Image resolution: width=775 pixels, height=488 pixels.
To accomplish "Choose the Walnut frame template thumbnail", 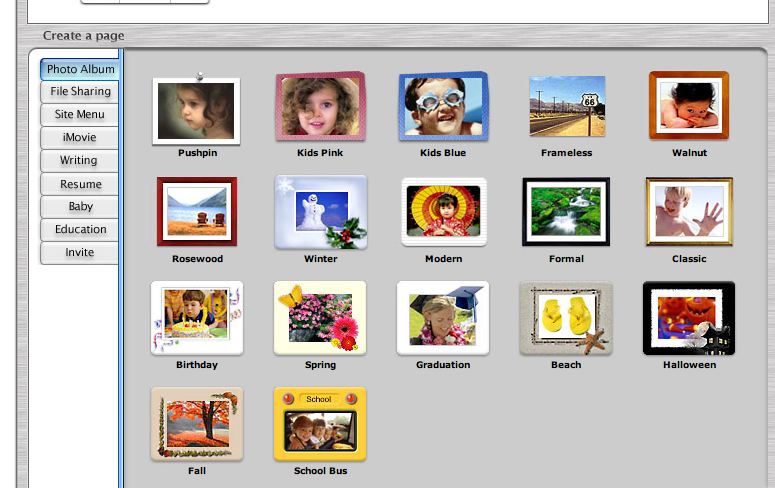I will [689, 105].
